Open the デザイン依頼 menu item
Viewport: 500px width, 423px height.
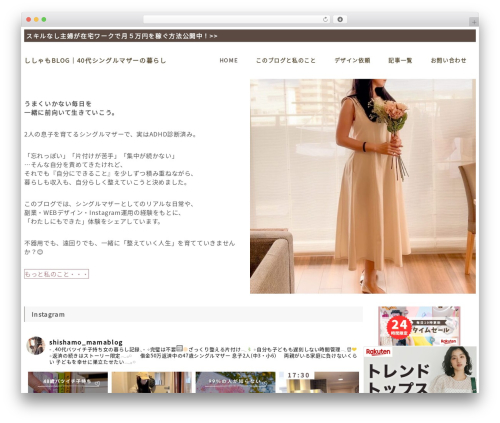coord(352,60)
